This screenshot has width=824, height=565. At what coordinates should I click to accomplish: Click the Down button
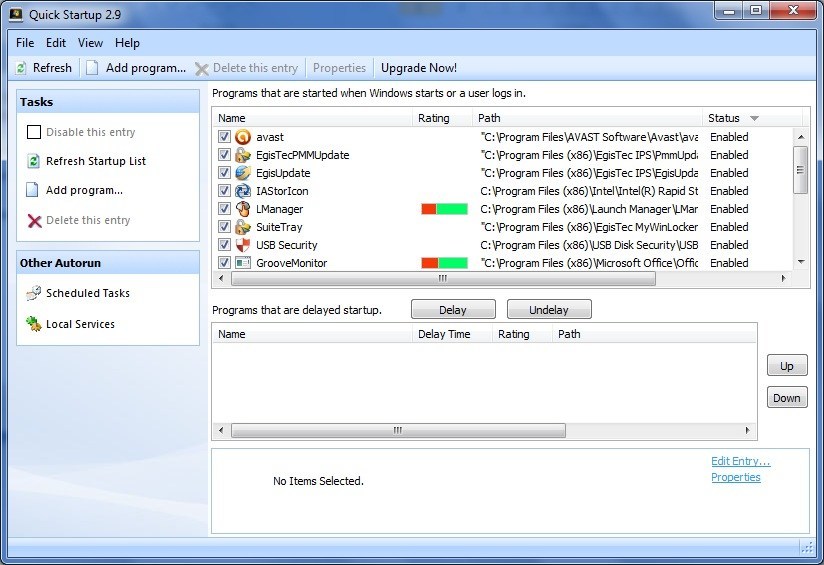tap(787, 398)
